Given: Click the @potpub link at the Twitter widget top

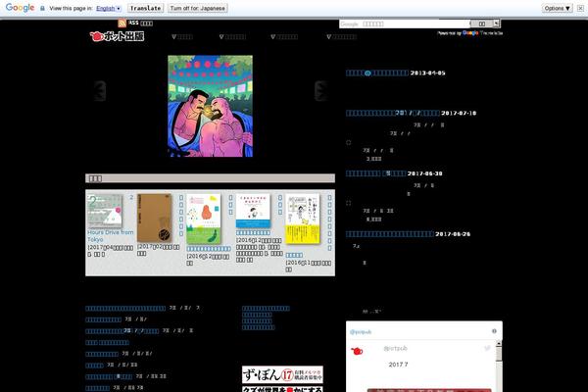Looking at the screenshot, I should point(361,332).
